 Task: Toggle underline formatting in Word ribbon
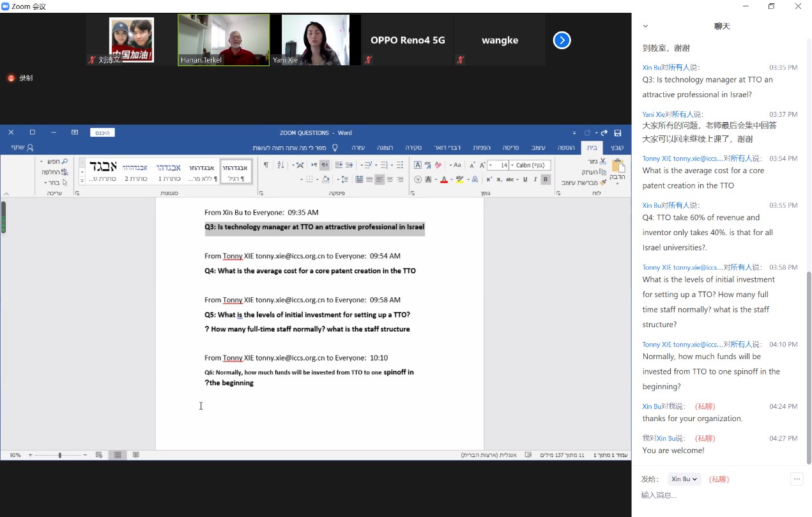point(525,180)
